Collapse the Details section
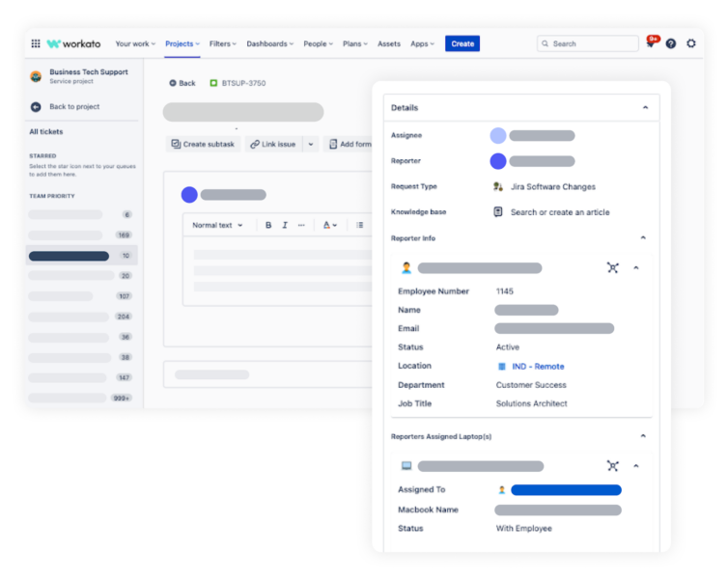The height and width of the screenshot is (579, 728). (645, 108)
